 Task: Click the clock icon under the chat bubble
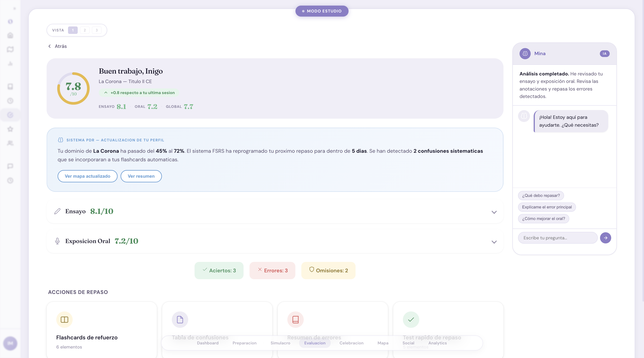tap(10, 180)
